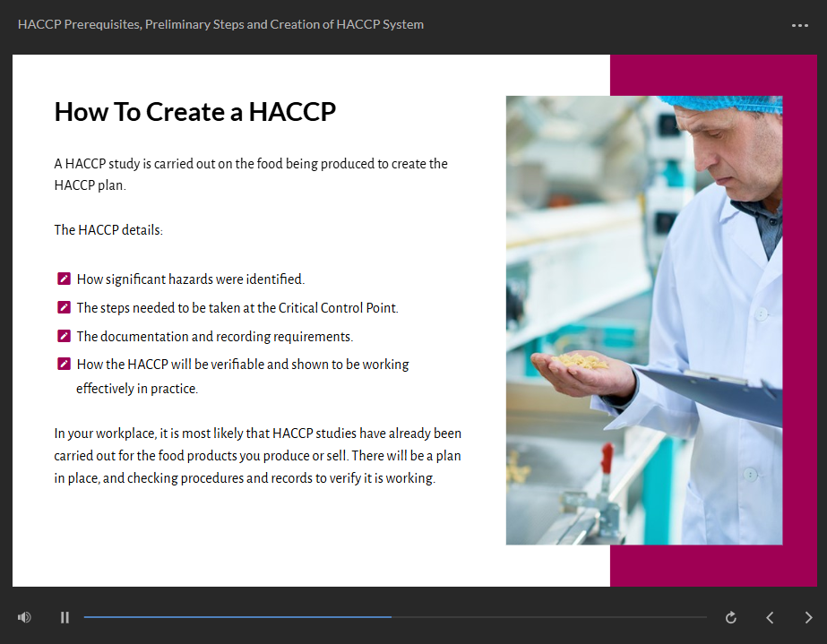Click pencil icon beside 'How significant hazards' bullet

pos(64,279)
